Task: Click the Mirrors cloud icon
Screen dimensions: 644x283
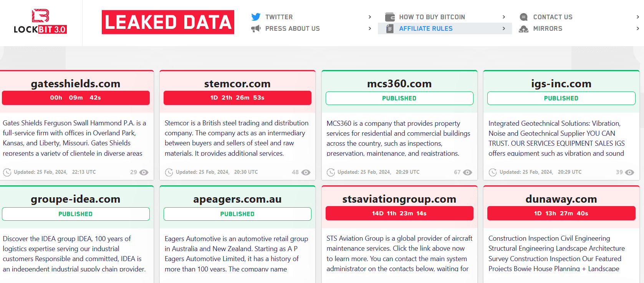Action: coord(523,29)
